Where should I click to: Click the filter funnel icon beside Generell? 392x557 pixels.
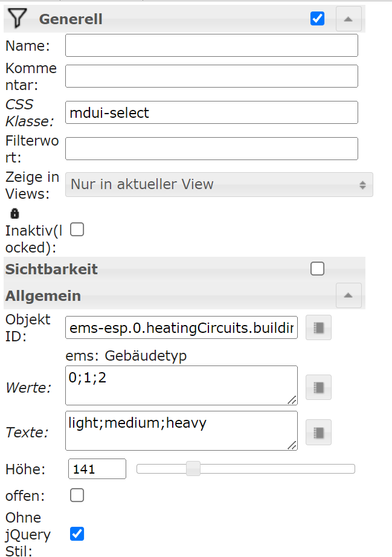[x=18, y=19]
